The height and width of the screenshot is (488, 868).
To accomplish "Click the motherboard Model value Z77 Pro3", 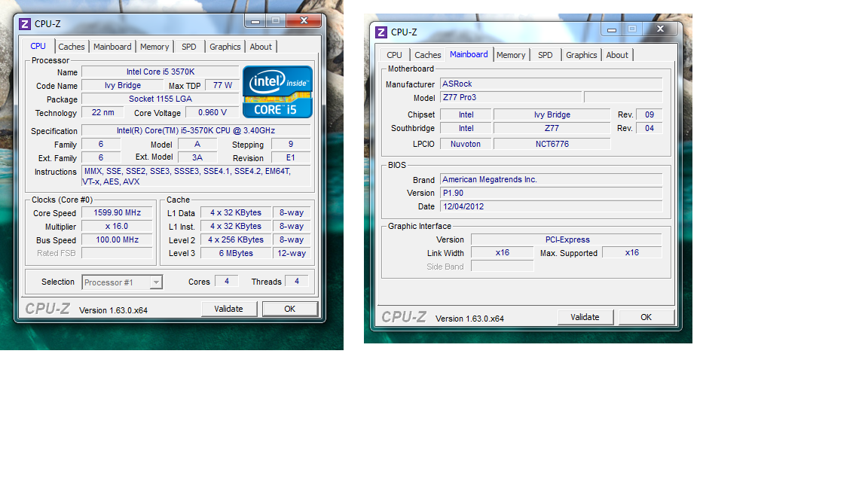I will [510, 97].
